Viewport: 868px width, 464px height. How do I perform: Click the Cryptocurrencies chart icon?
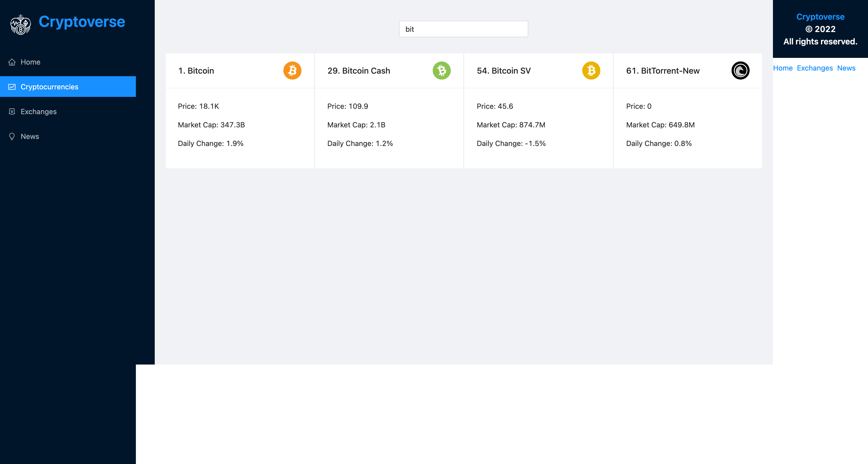point(12,87)
